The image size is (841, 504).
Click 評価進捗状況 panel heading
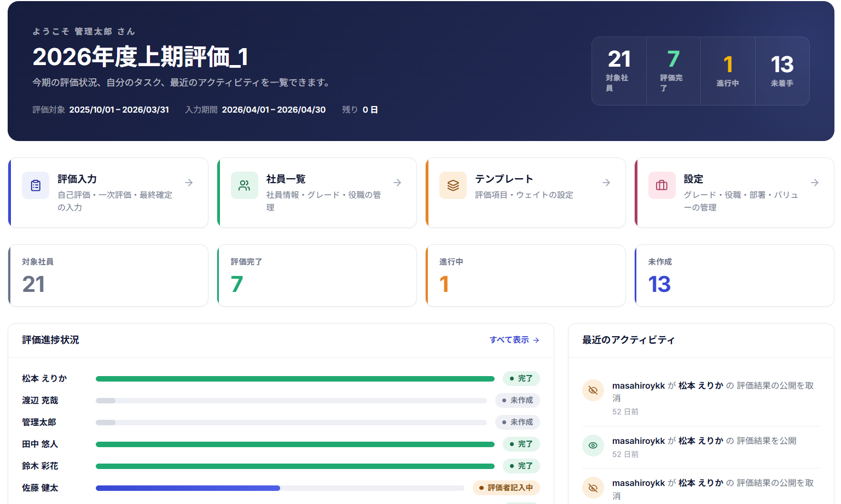[50, 340]
